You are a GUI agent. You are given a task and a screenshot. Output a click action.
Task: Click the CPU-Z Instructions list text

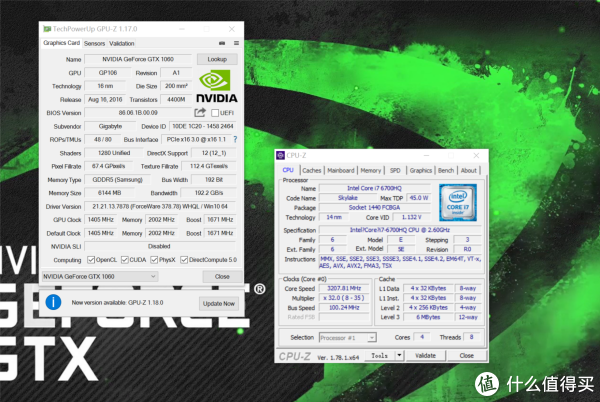[400, 262]
